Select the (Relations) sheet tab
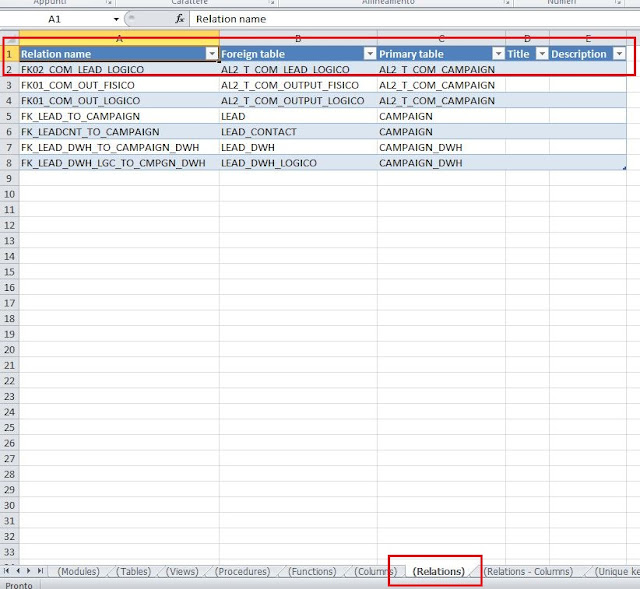Screen dimensions: 640x589 pos(438,571)
